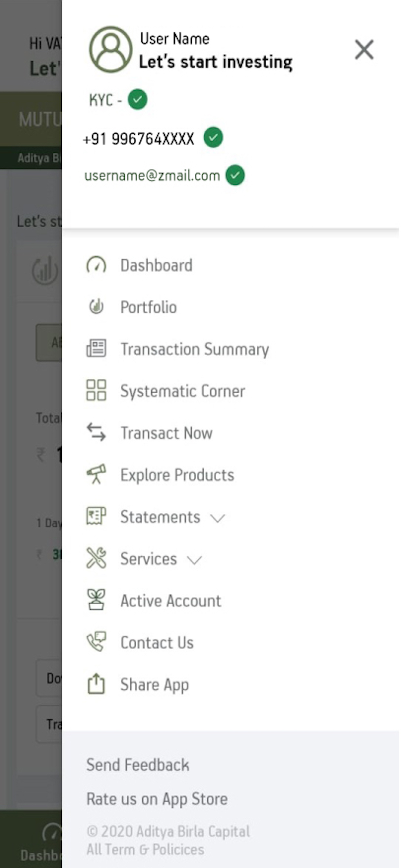Tap Rate us on App Store
Screen dimensions: 401x868
[x=157, y=799]
